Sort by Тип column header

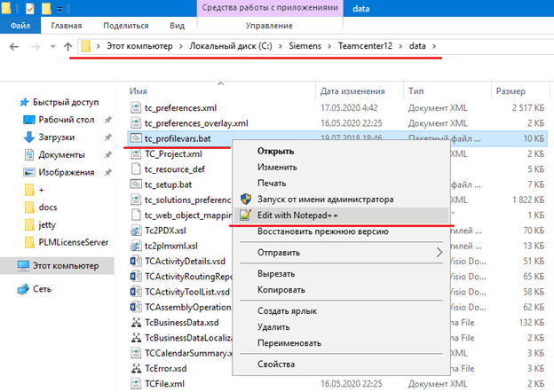pos(415,91)
